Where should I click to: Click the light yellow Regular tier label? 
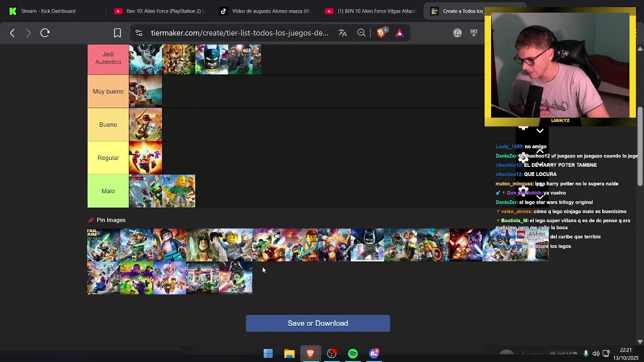[108, 158]
